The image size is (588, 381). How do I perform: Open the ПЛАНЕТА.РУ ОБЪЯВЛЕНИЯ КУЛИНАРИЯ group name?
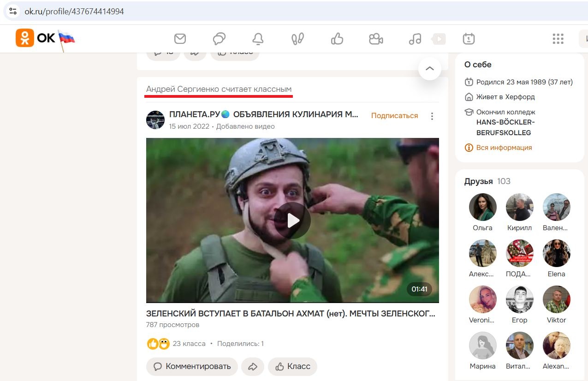[x=264, y=115]
